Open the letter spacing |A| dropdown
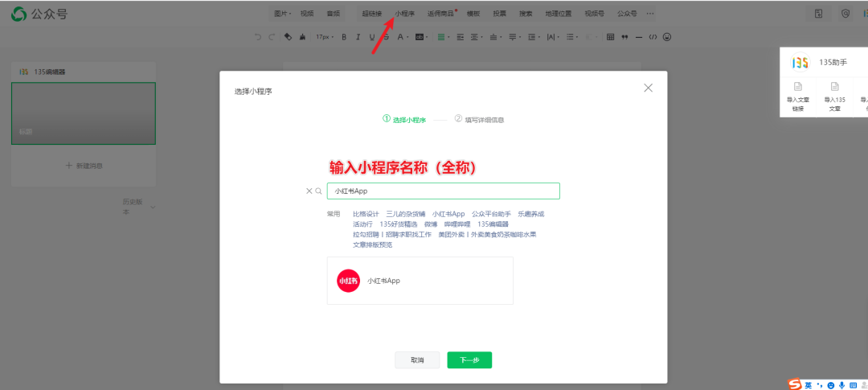This screenshot has width=868, height=390. pos(553,37)
